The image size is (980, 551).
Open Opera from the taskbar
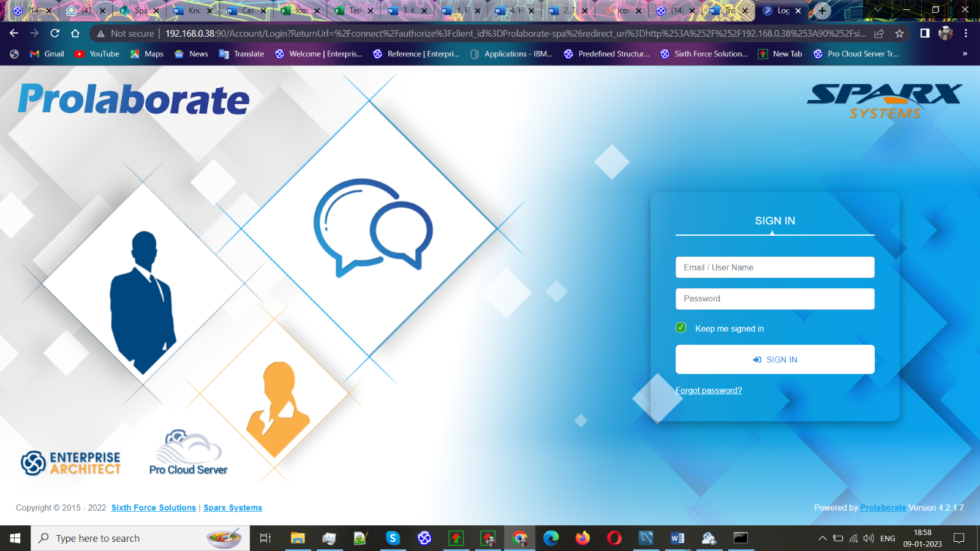coord(614,538)
